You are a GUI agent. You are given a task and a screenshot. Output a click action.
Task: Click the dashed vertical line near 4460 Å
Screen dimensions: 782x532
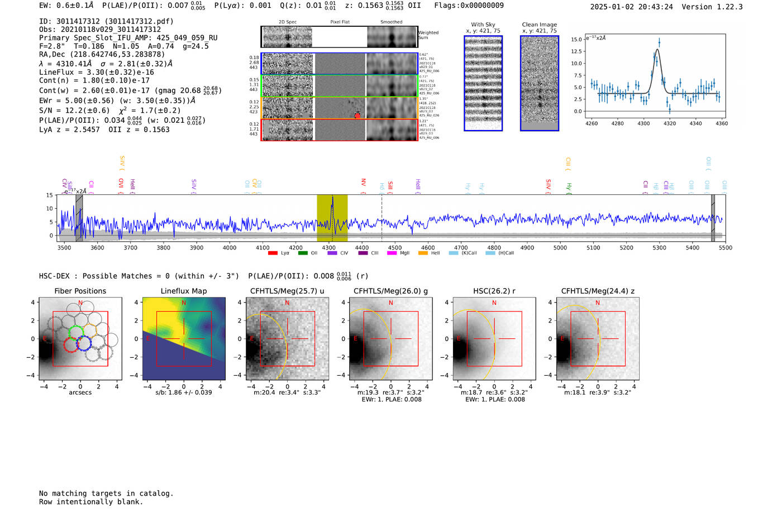tap(382, 218)
